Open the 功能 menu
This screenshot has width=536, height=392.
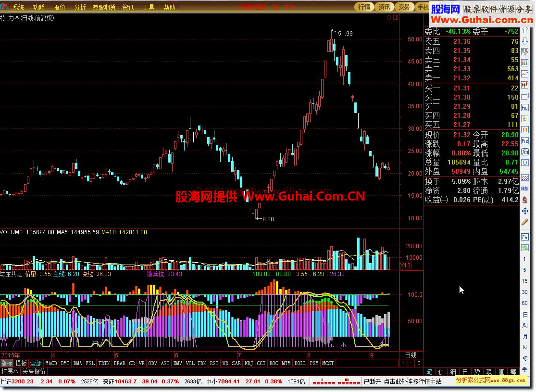click(x=38, y=7)
